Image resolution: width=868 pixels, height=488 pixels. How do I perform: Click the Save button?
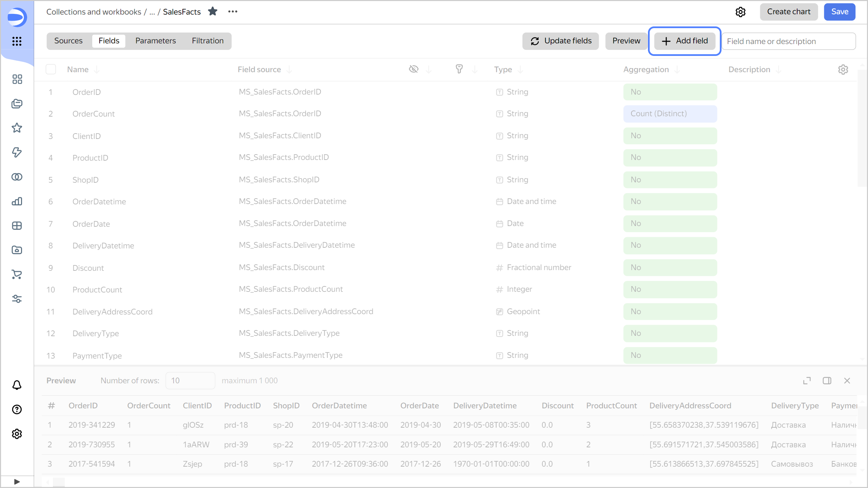(x=840, y=12)
